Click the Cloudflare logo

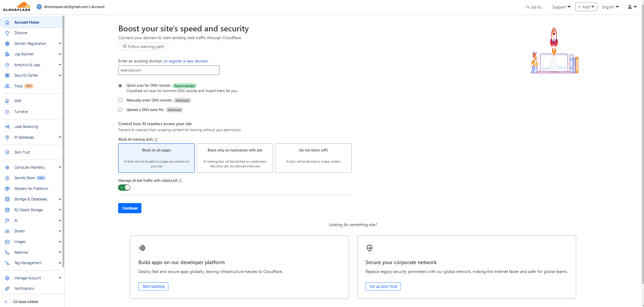point(17,7)
